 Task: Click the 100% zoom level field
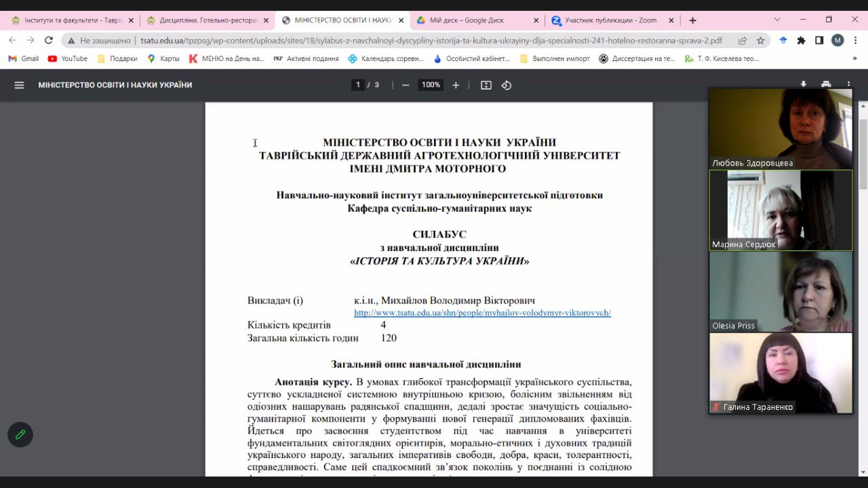(431, 85)
